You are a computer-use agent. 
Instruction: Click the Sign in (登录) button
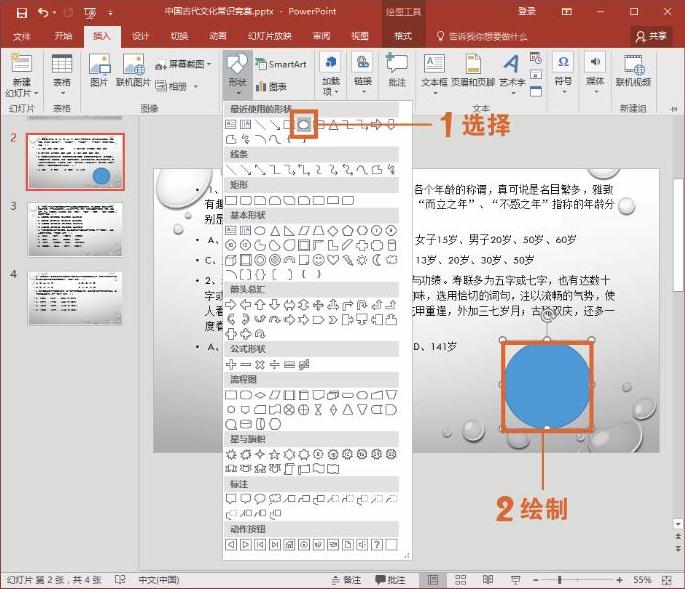pos(526,12)
